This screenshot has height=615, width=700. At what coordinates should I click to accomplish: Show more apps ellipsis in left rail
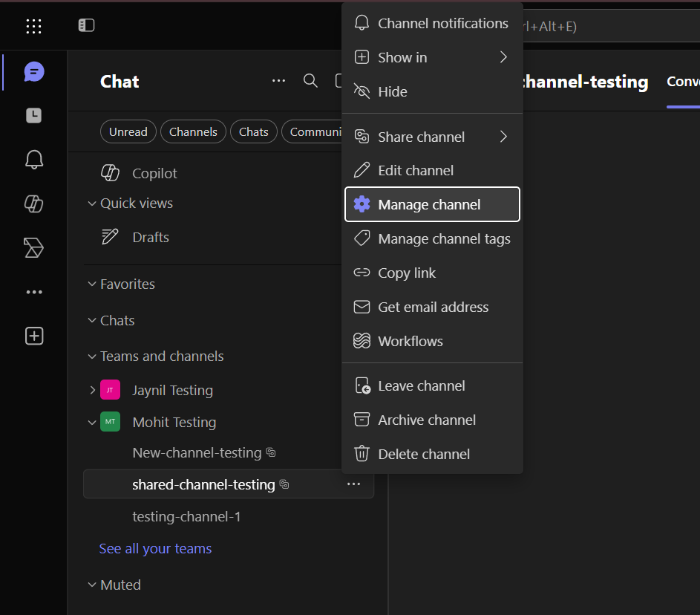coord(34,292)
